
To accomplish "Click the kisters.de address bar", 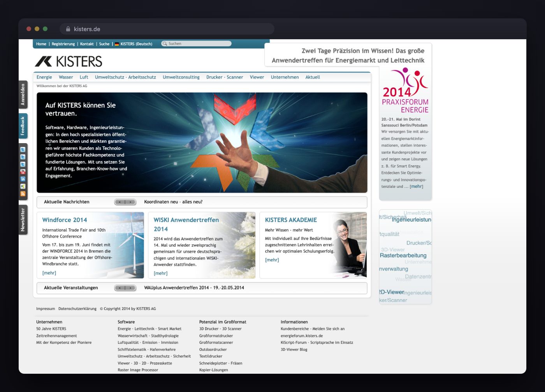I will coord(167,29).
